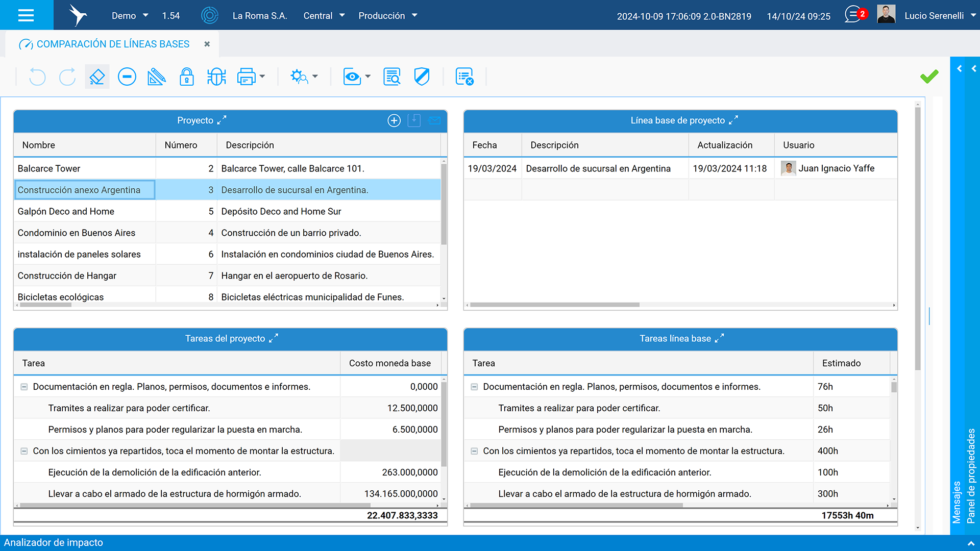
Task: Click the shield icon in toolbar
Action: coord(422,77)
